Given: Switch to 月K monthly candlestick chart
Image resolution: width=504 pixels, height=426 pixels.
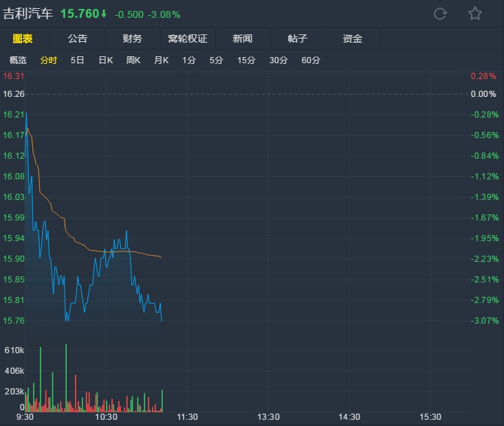Looking at the screenshot, I should (162, 60).
